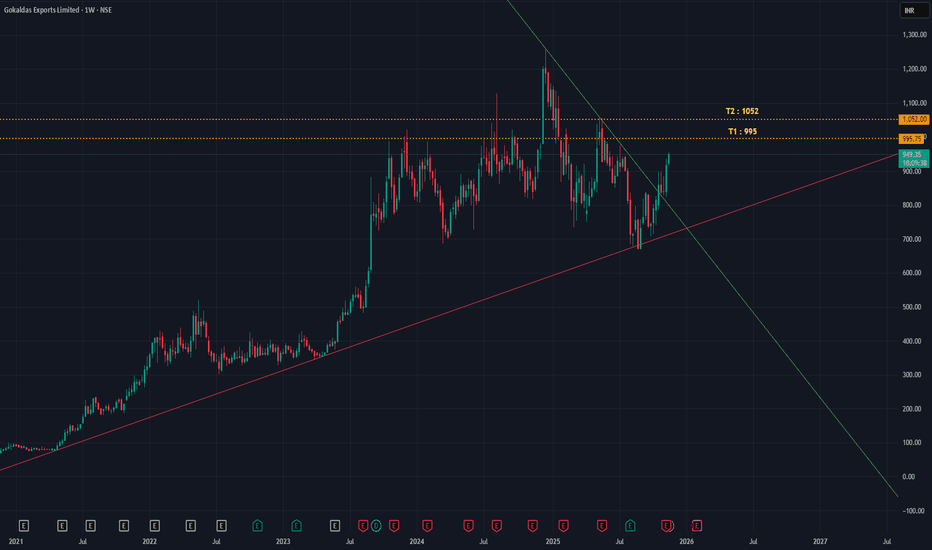Select the rightmost green earnings marker
The image size is (932, 550).
[631, 525]
